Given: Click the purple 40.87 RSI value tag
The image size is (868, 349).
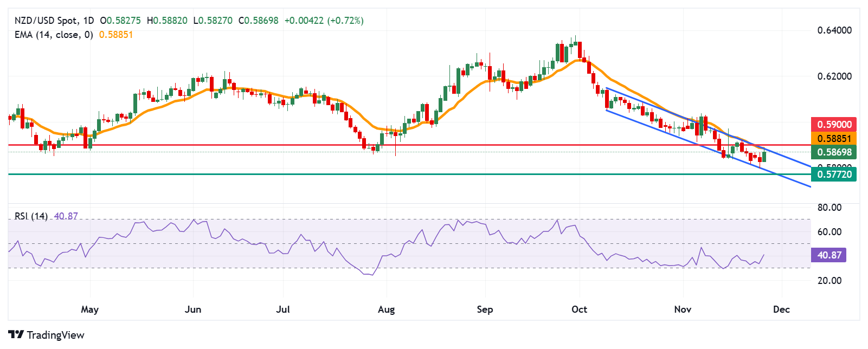Looking at the screenshot, I should pos(829,255).
